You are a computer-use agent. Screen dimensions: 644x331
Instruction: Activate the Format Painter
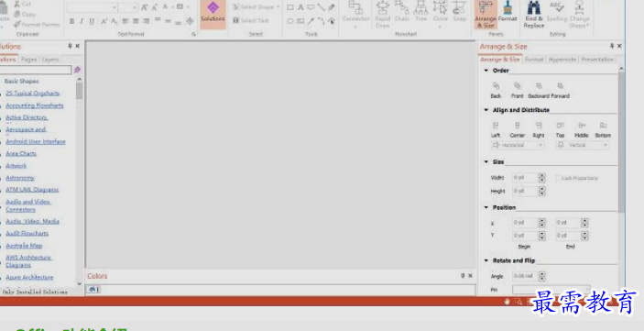pyautogui.click(x=37, y=24)
